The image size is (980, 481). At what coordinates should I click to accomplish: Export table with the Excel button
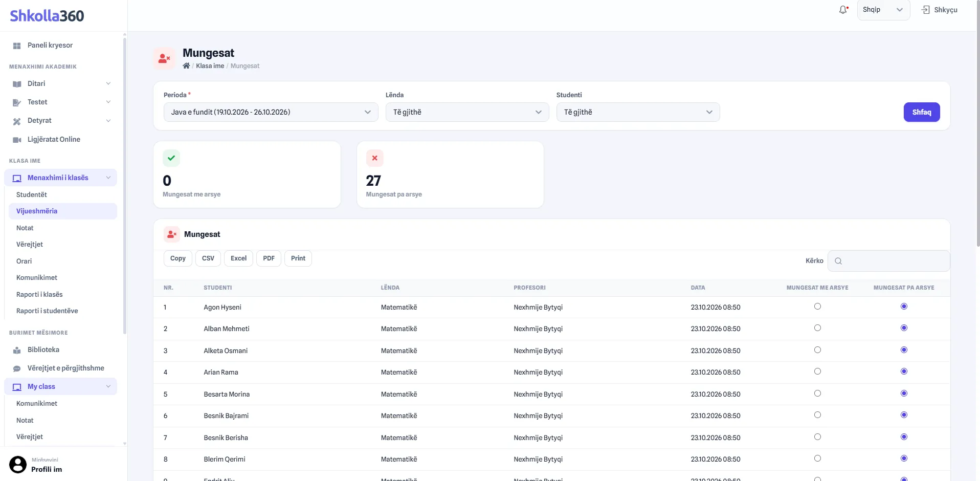coord(238,258)
